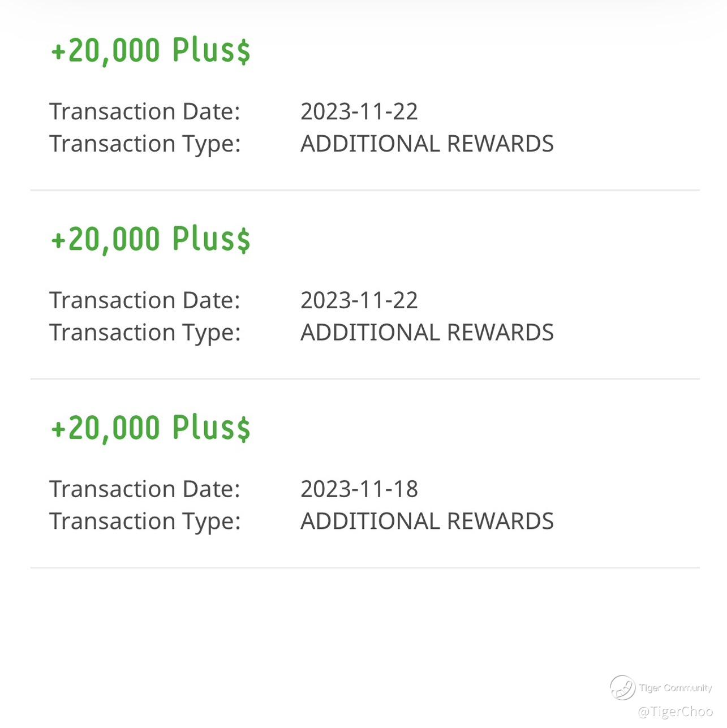Image resolution: width=727 pixels, height=728 pixels.
Task: Click the Tiger Community watermark text
Action: pyautogui.click(x=676, y=688)
